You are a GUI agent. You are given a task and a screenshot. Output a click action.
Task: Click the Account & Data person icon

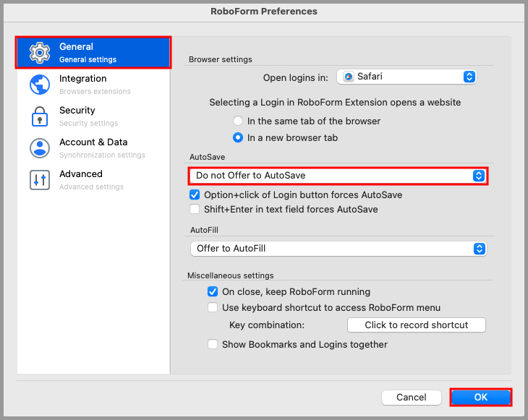coord(40,148)
